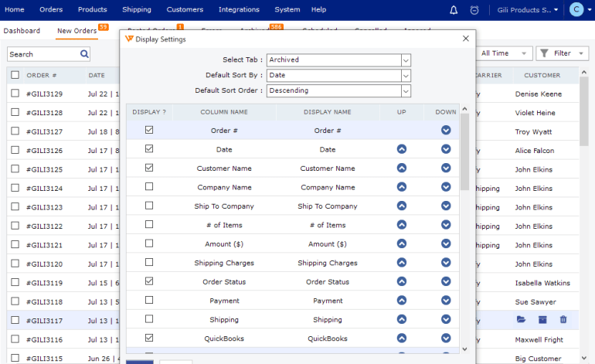The height and width of the screenshot is (364, 595).
Task: Move Customer Name row down
Action: pos(446,168)
